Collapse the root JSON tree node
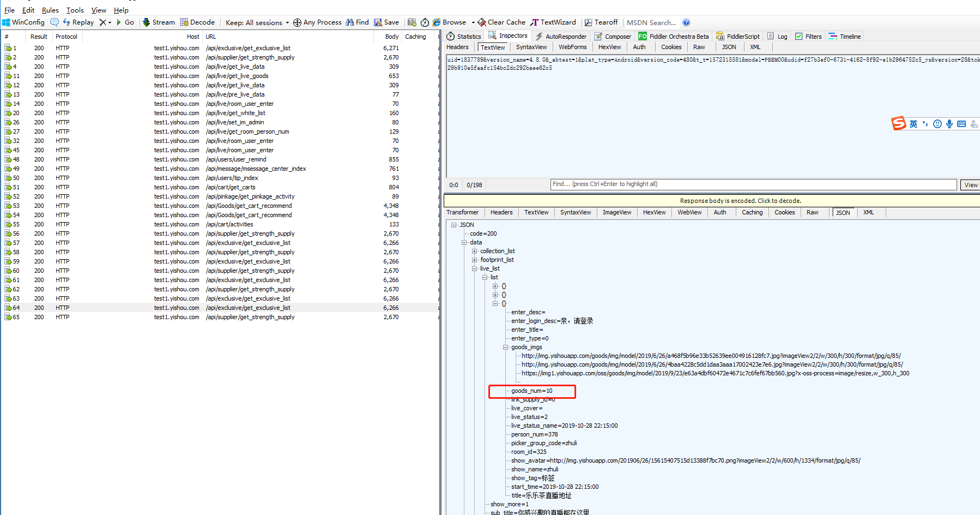Viewport: 980px width, 515px height. point(453,225)
